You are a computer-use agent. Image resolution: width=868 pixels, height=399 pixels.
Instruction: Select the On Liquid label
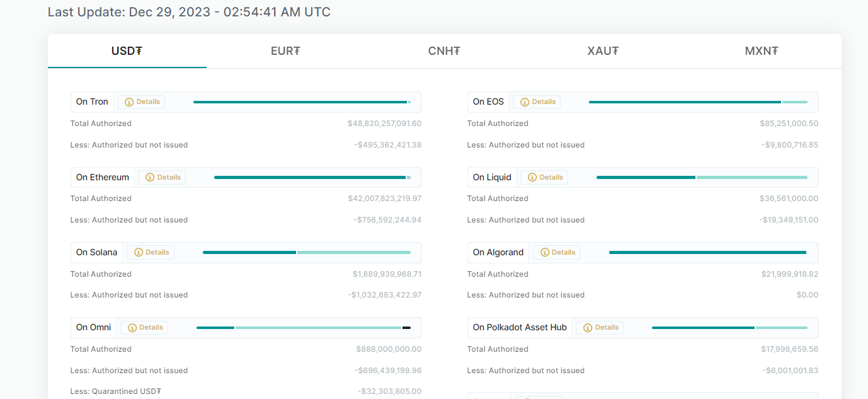(x=492, y=178)
